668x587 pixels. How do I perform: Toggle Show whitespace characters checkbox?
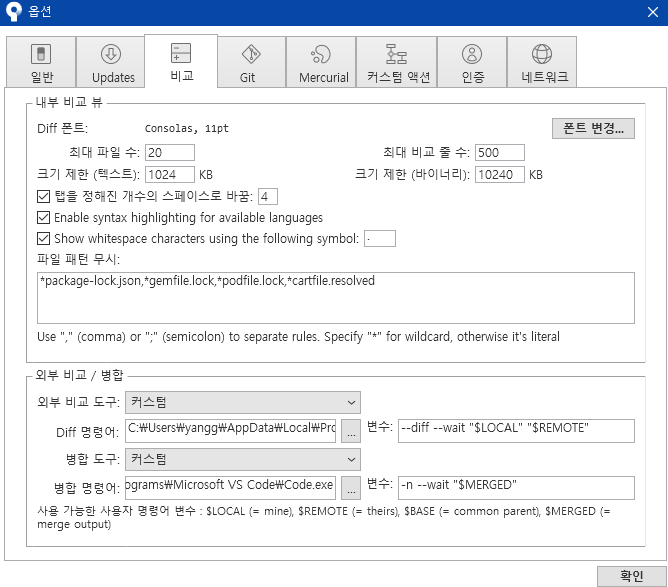(43, 239)
